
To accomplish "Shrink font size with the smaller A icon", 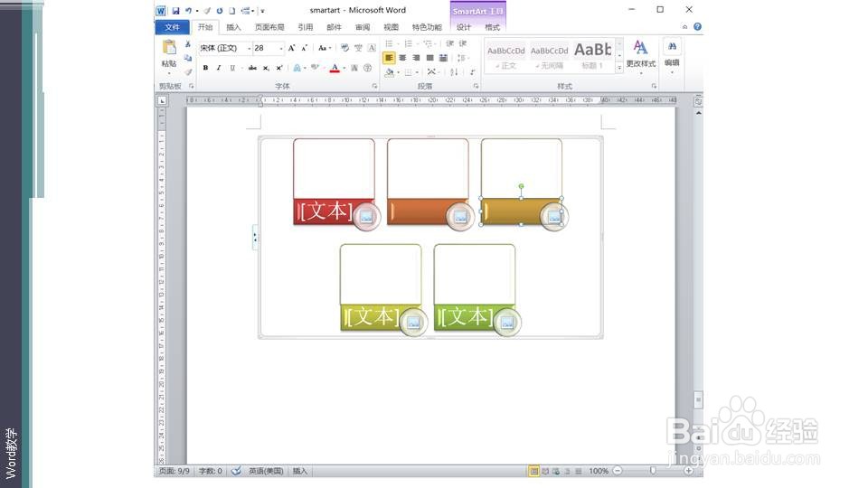I will [304, 48].
